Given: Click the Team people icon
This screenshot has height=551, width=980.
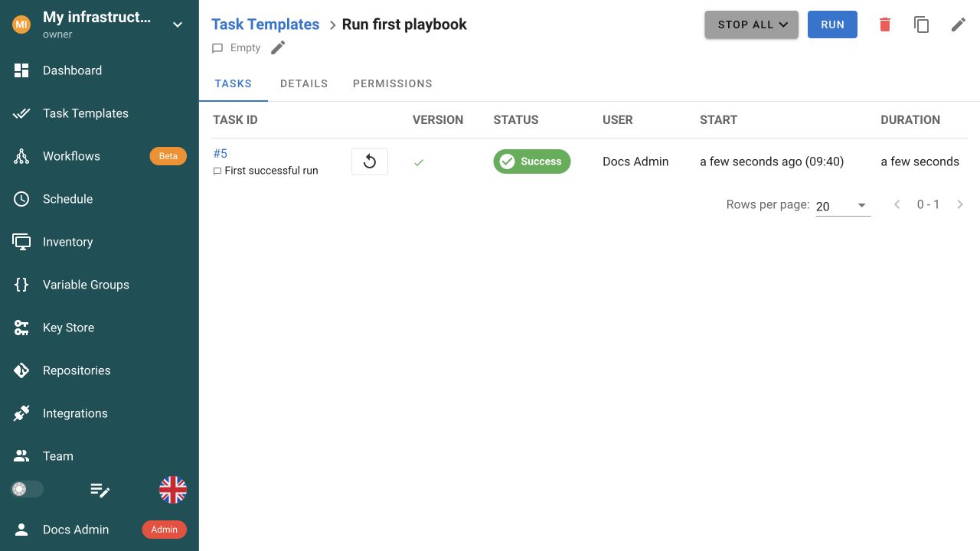Looking at the screenshot, I should coord(21,456).
